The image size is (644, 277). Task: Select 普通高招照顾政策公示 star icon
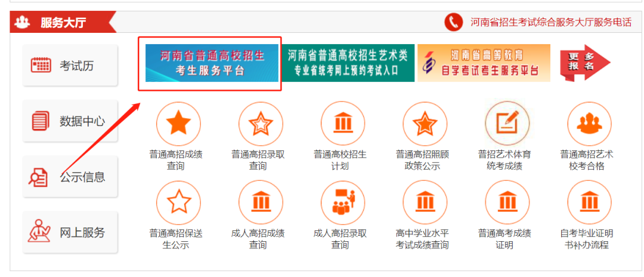(x=425, y=124)
